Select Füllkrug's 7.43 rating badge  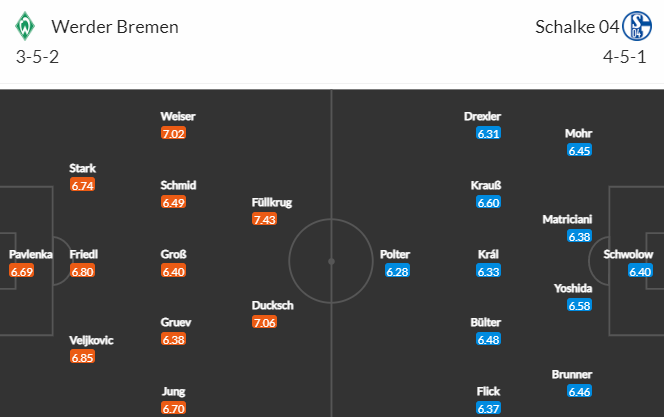[x=264, y=219]
